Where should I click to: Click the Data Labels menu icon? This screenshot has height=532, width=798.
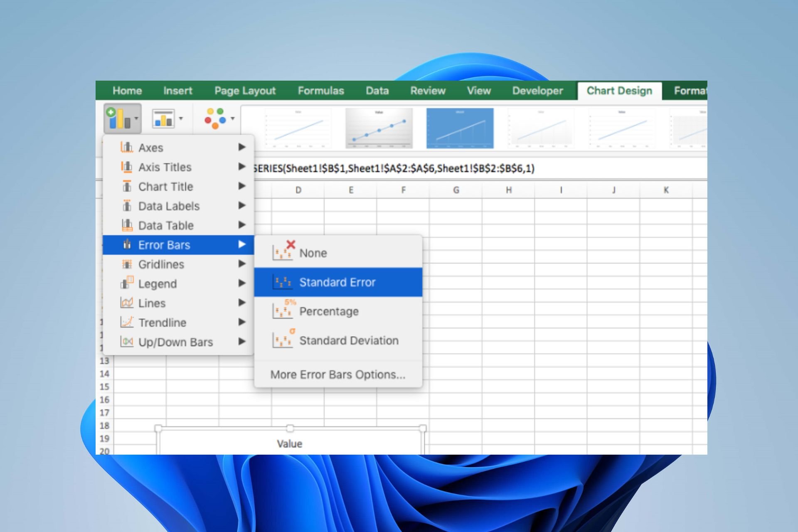[127, 206]
